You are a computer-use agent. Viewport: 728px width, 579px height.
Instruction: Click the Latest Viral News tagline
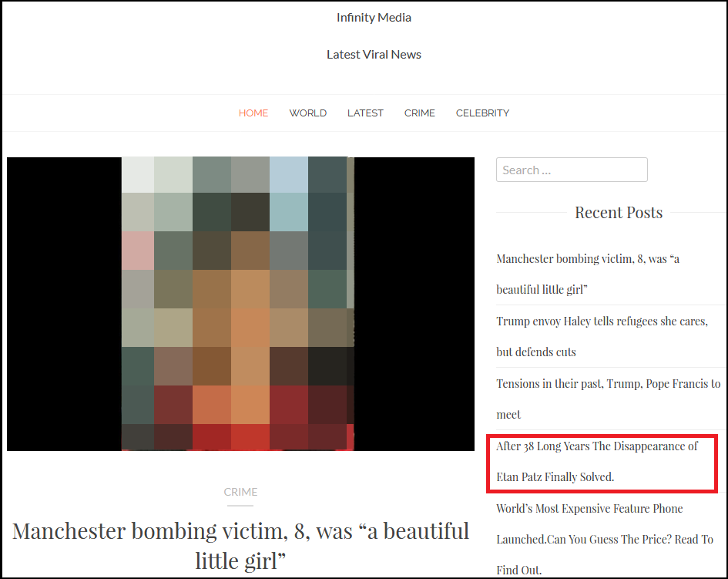point(374,54)
